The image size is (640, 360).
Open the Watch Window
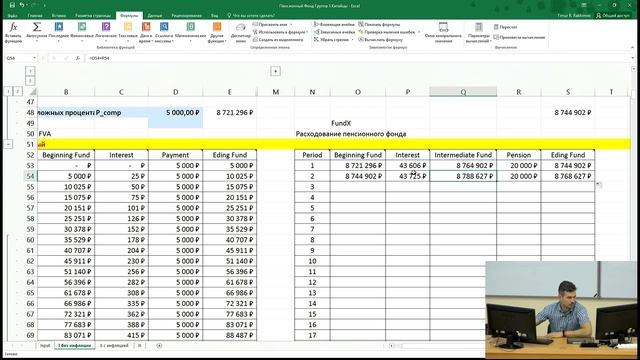point(443,32)
